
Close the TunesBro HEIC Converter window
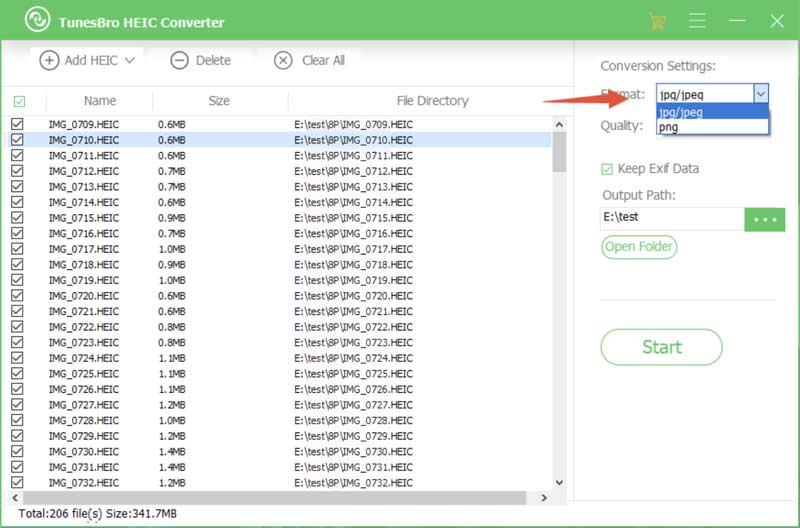click(777, 21)
